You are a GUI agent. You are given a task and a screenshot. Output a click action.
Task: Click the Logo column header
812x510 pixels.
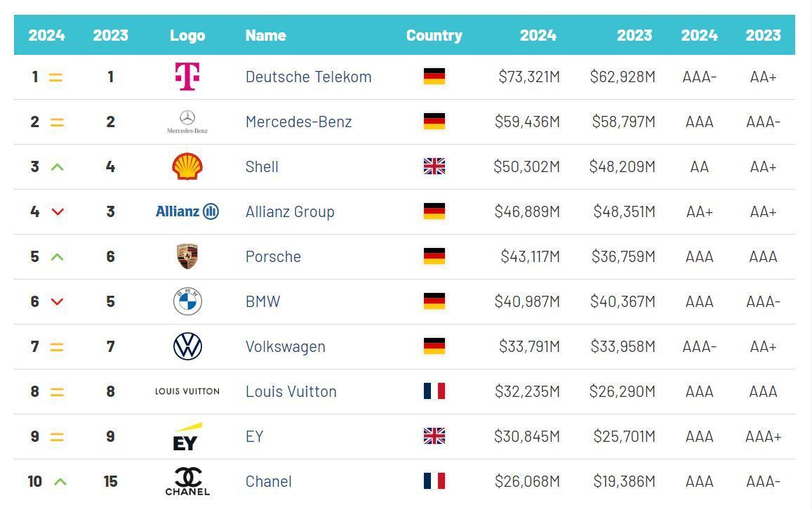[x=187, y=35]
